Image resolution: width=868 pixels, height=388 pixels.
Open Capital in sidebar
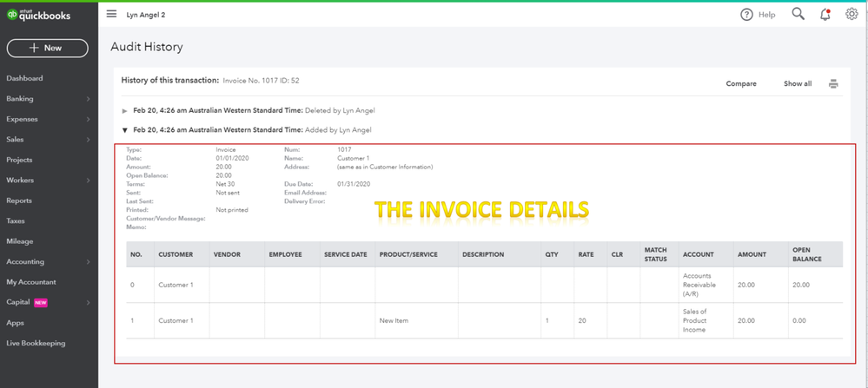click(x=18, y=302)
